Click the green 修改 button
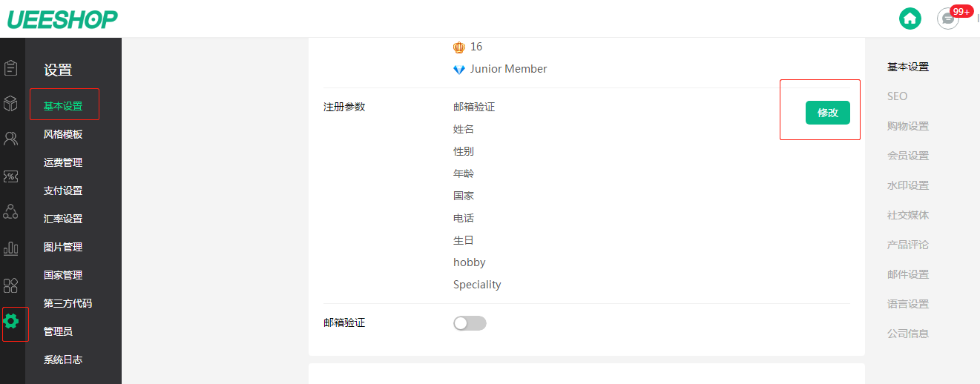 [827, 113]
